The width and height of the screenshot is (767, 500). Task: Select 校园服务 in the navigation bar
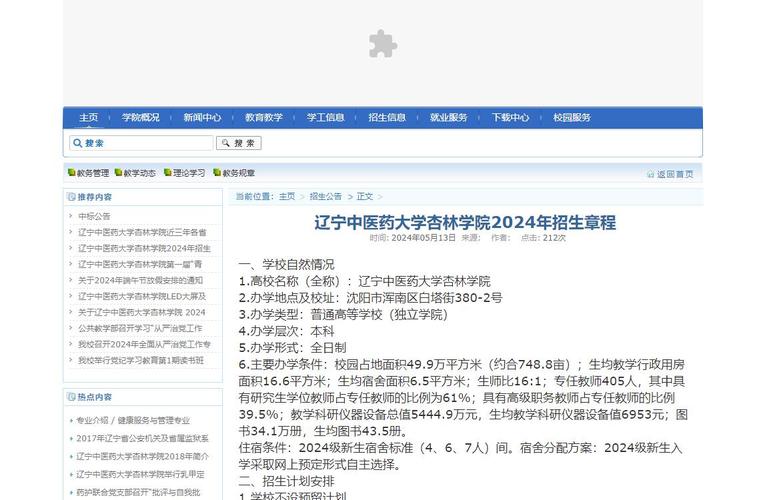[x=572, y=117]
